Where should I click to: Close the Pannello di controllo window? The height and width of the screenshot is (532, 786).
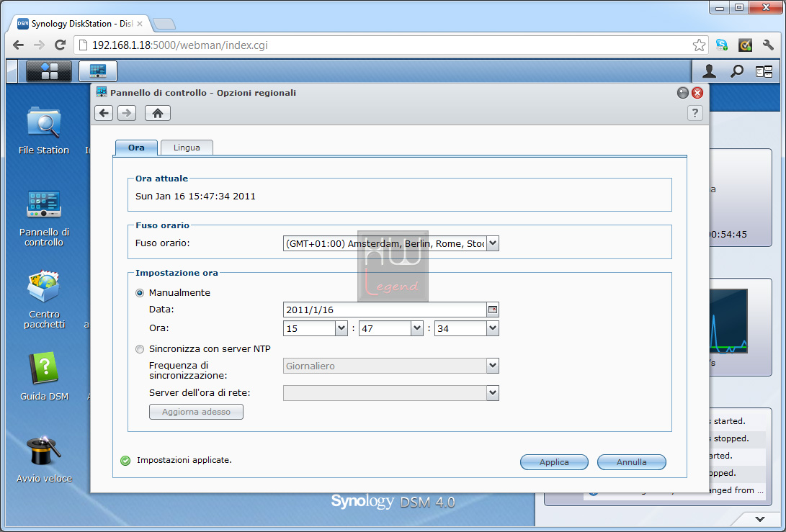[697, 93]
